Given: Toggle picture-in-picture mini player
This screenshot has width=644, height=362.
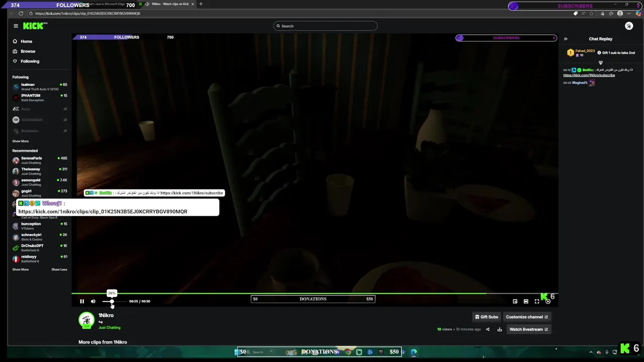Looking at the screenshot, I should click(515, 301).
